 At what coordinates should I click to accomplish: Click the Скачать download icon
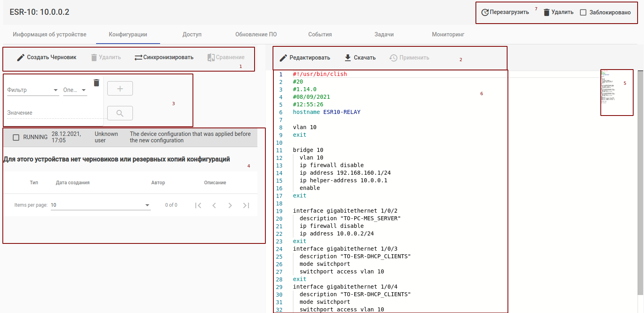pyautogui.click(x=348, y=58)
